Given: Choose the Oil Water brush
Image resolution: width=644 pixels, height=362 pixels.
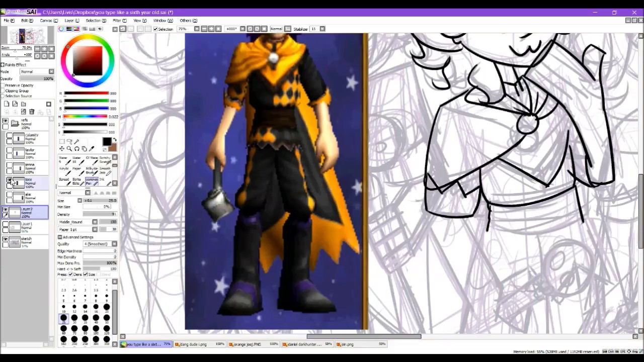Looking at the screenshot, I should tap(92, 161).
